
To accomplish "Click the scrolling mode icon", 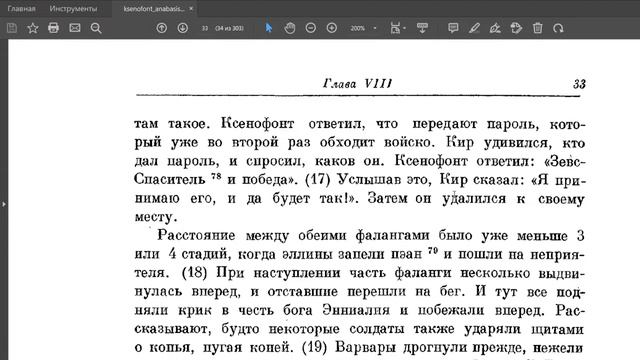I will coord(422,28).
